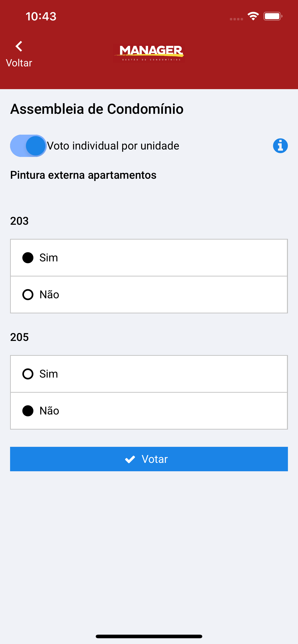
Task: Tap the Pintura externa apartamentos title
Action: pyautogui.click(x=83, y=175)
